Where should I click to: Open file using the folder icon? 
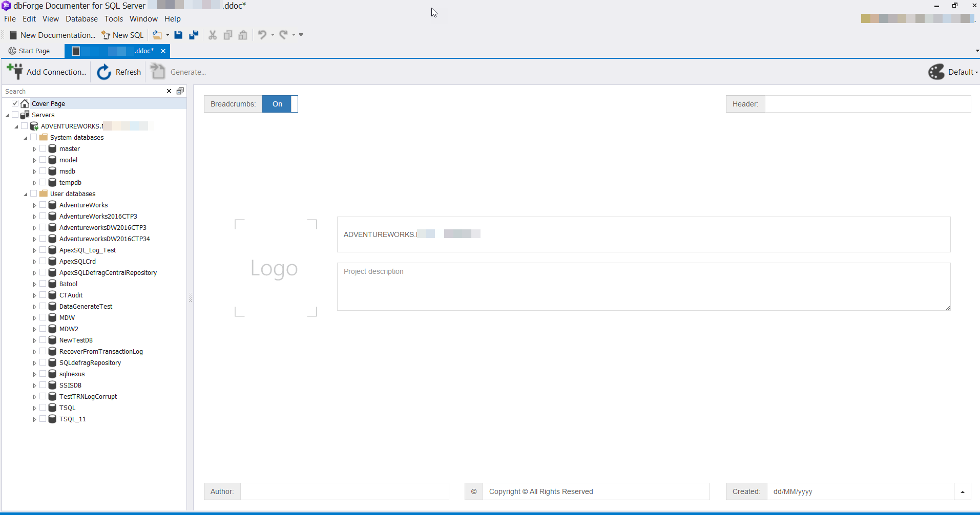(157, 35)
